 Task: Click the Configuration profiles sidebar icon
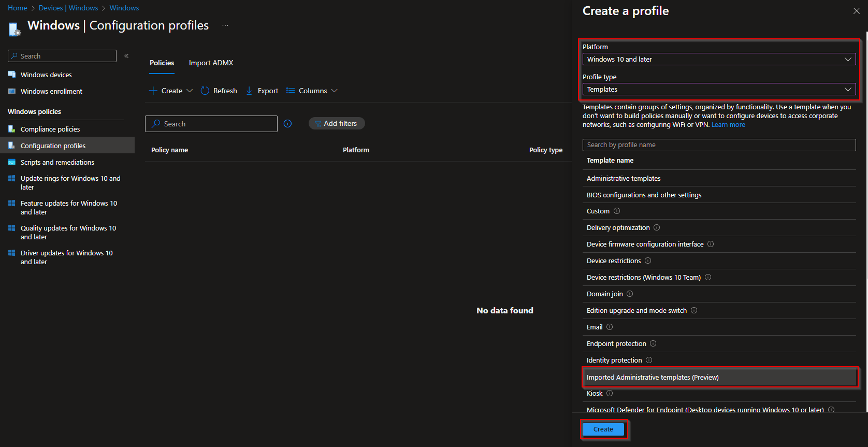[x=12, y=146]
